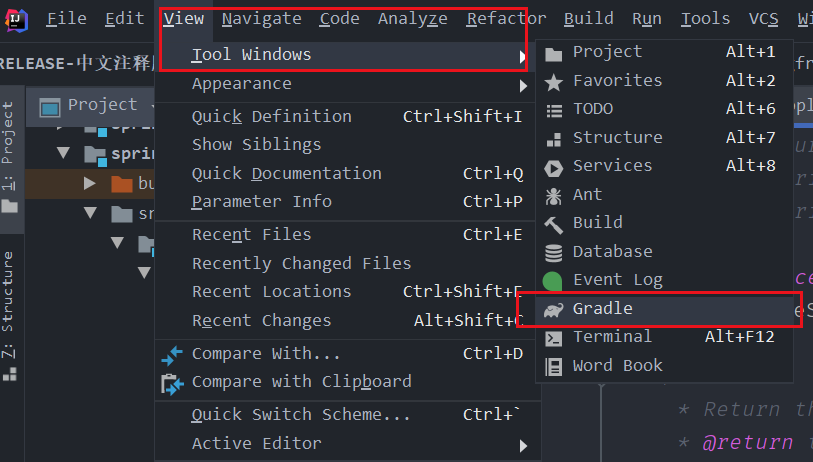
Task: Click the Favorites star icon
Action: tap(553, 81)
